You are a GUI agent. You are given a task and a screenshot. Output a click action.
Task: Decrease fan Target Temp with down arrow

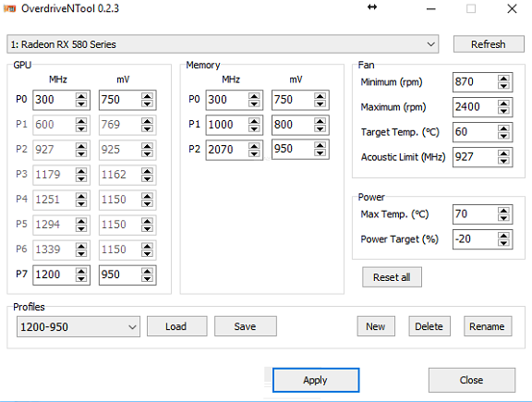pos(504,136)
